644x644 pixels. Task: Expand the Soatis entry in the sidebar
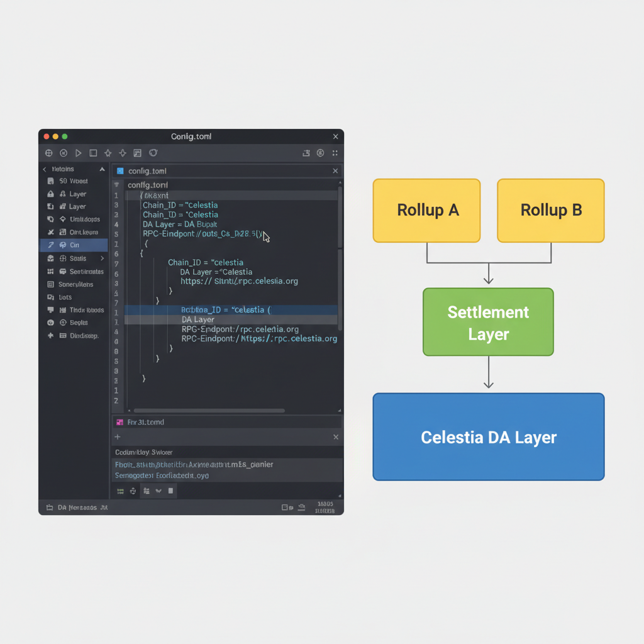[x=103, y=258]
